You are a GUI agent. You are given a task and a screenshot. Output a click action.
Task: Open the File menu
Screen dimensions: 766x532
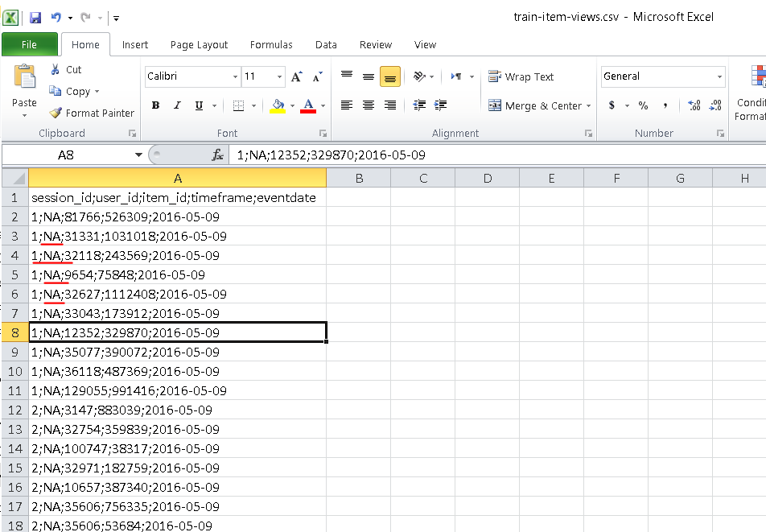click(30, 45)
